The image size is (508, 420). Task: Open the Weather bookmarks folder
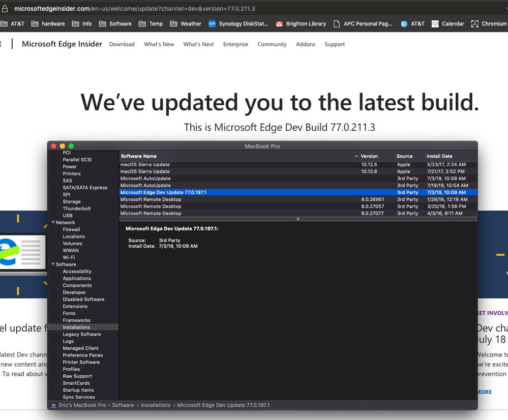186,24
